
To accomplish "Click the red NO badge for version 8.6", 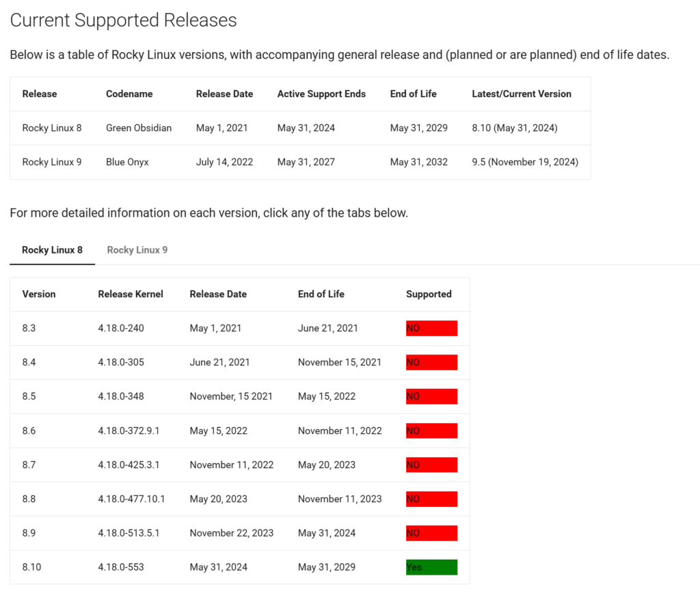I will point(431,430).
